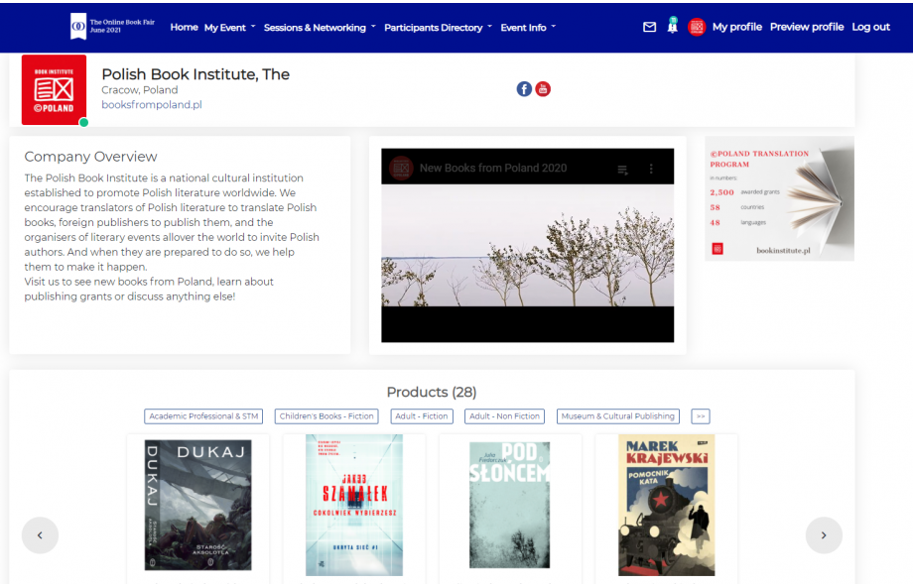Open the video playlist queue icon
Viewport: 913px width, 588px height.
(623, 169)
